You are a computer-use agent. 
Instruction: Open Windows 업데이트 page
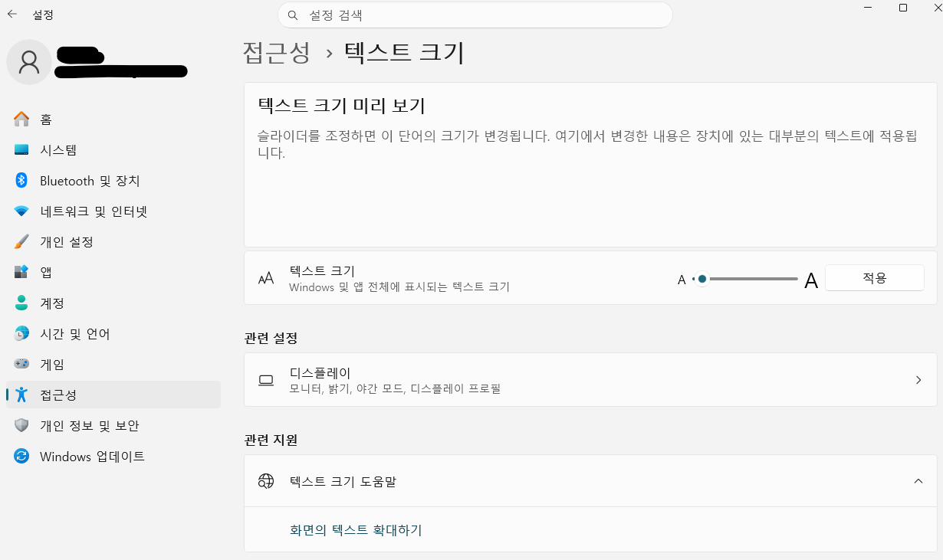click(113, 457)
